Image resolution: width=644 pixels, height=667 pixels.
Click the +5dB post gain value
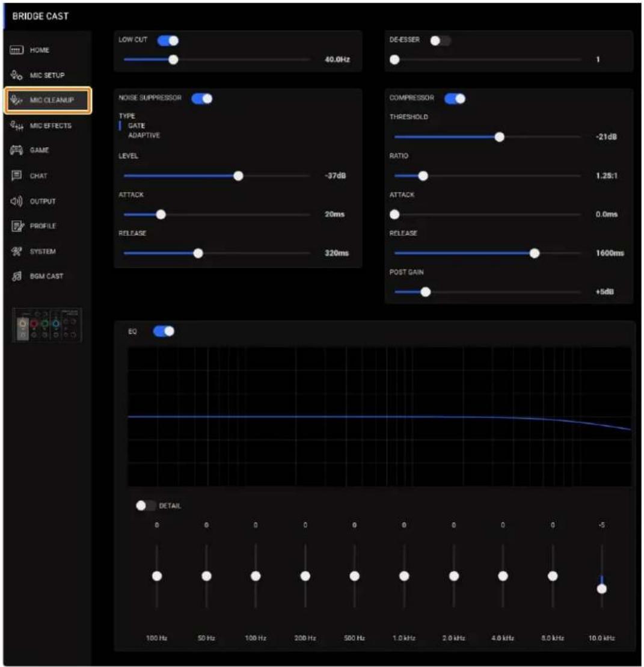[605, 292]
